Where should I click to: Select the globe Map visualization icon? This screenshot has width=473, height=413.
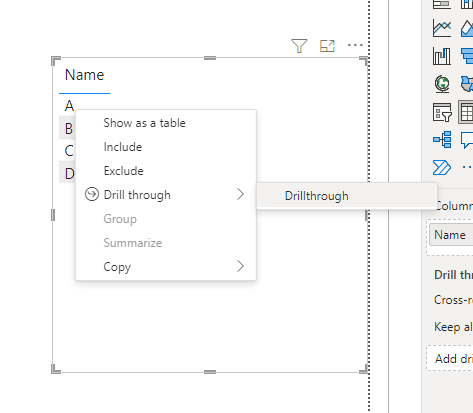pos(442,84)
